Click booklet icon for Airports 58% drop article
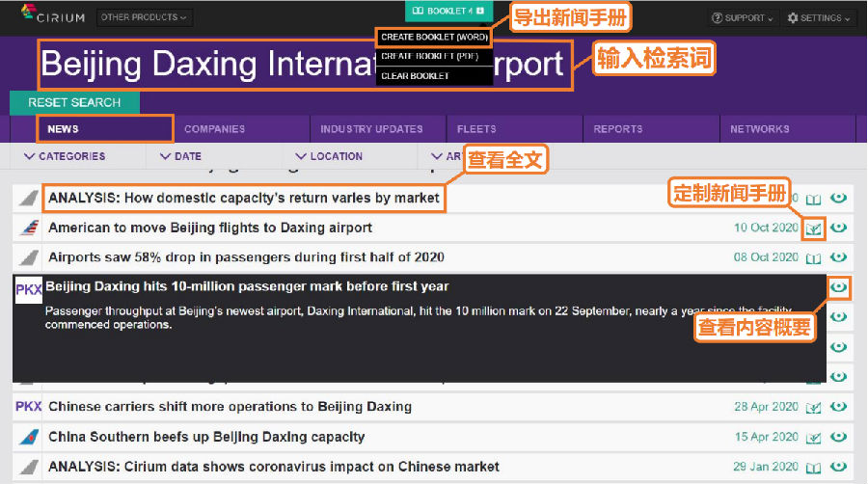This screenshot has width=868, height=484. tap(814, 258)
